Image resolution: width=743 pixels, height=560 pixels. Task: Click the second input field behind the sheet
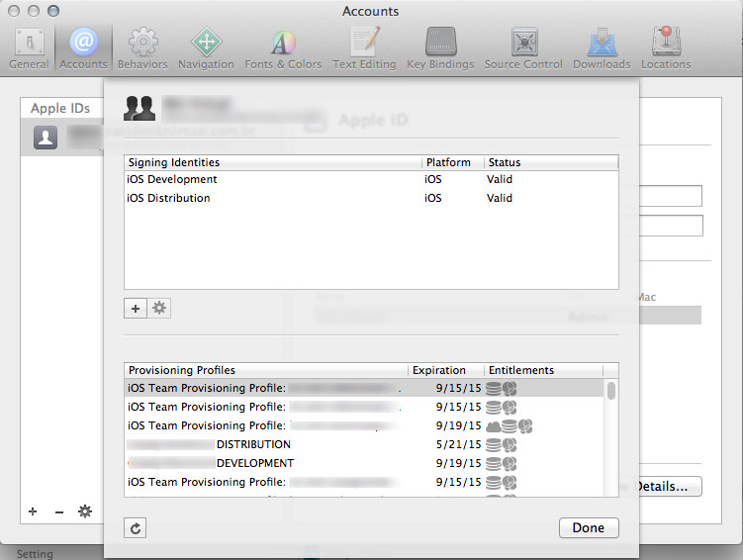[x=671, y=226]
